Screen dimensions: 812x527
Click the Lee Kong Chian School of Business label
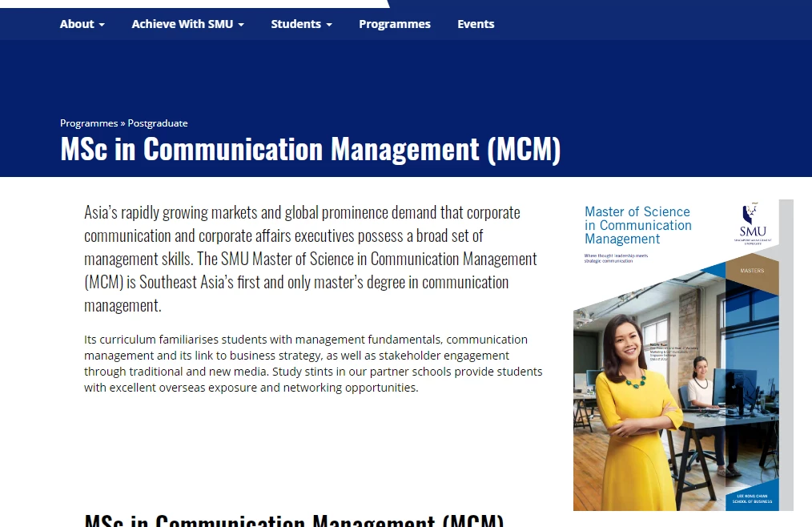pyautogui.click(x=752, y=498)
